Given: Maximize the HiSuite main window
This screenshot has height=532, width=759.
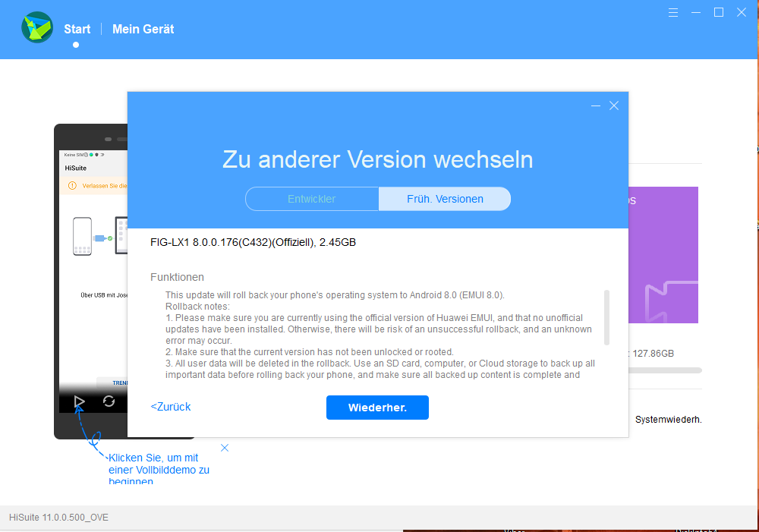Looking at the screenshot, I should (719, 13).
